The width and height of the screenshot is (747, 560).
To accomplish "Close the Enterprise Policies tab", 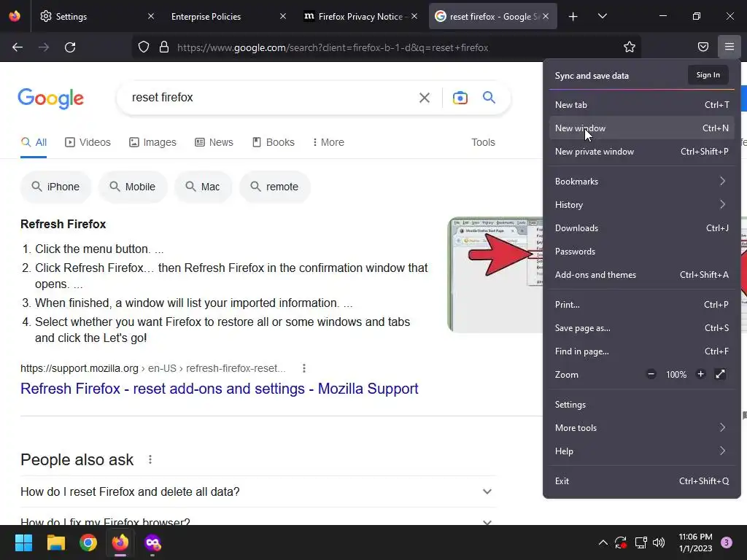I will point(283,16).
